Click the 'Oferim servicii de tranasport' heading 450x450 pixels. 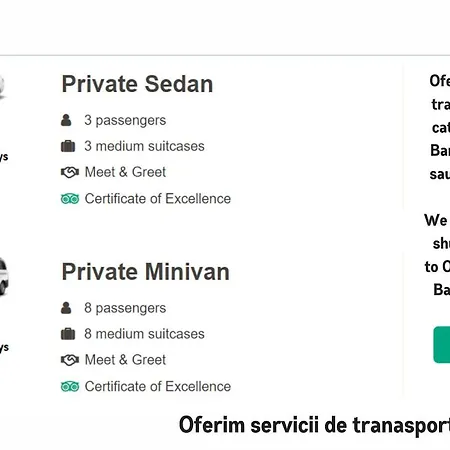point(314,426)
